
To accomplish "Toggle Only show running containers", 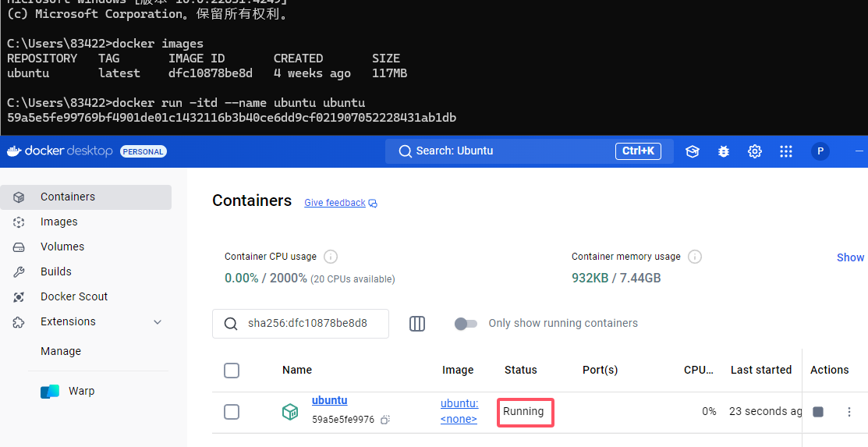I will 466,323.
